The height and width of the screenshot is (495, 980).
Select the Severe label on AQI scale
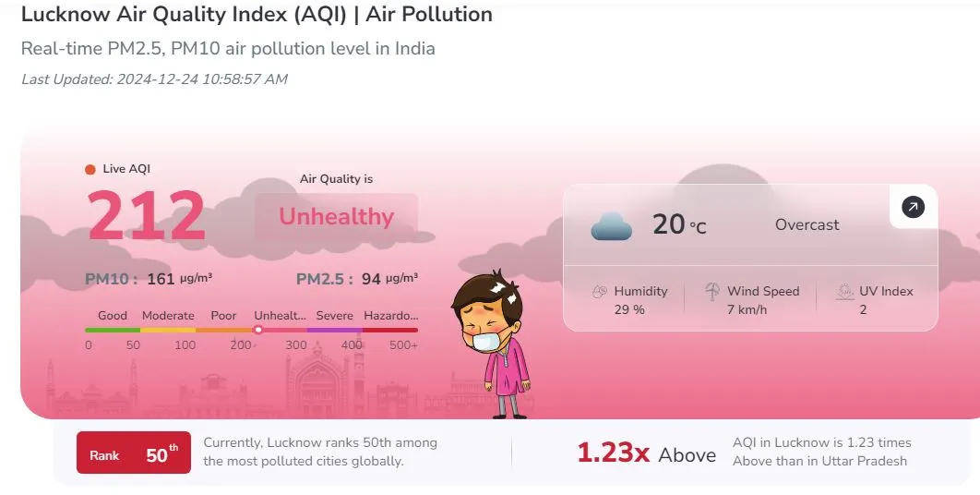(x=334, y=316)
